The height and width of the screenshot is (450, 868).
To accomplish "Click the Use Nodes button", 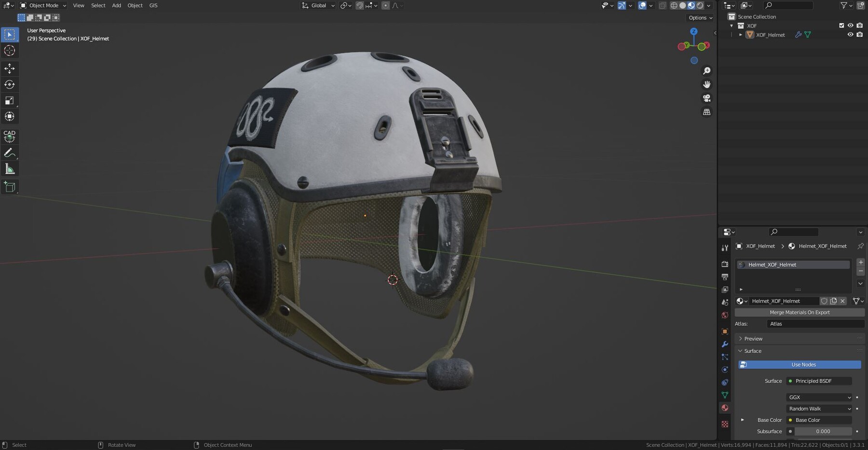I will [803, 365].
